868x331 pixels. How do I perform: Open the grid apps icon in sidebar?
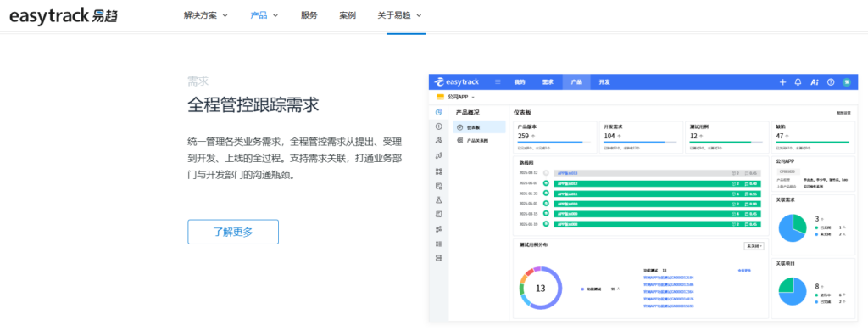[x=439, y=244]
